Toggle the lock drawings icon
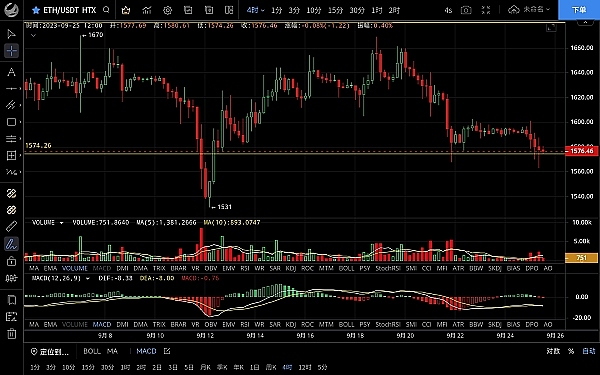The width and height of the screenshot is (600, 375). click(x=11, y=261)
